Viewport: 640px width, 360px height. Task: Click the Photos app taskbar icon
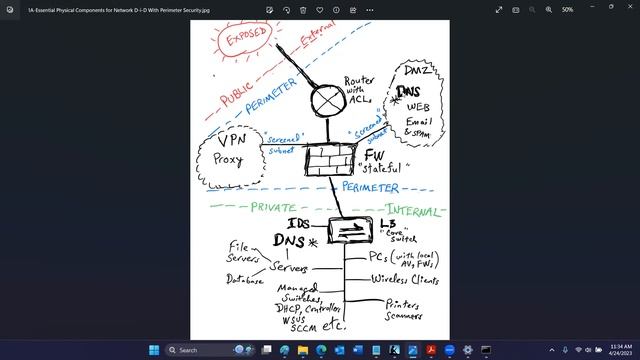pyautogui.click(x=413, y=350)
